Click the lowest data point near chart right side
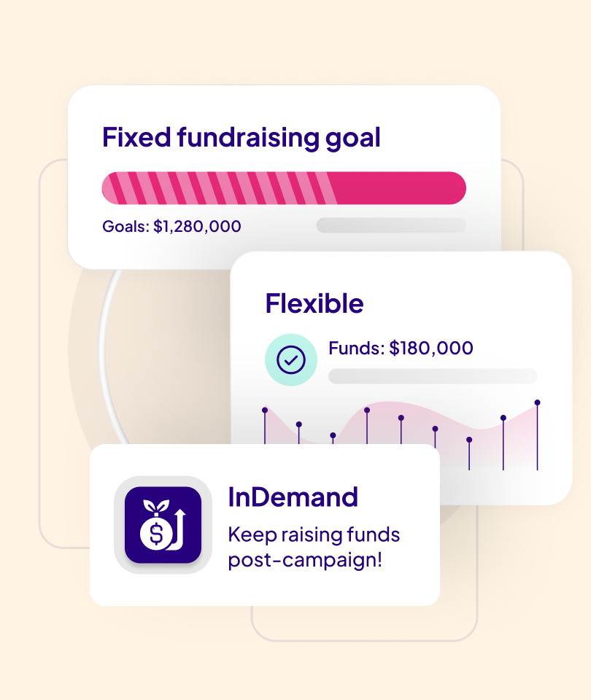This screenshot has height=700, width=591. [x=469, y=440]
